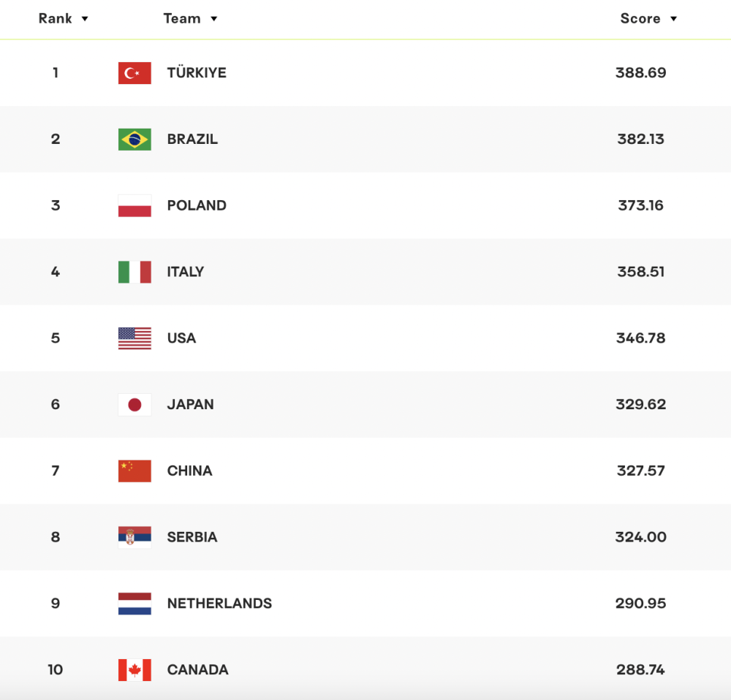
Task: Click the Serbia flag icon
Action: [135, 537]
